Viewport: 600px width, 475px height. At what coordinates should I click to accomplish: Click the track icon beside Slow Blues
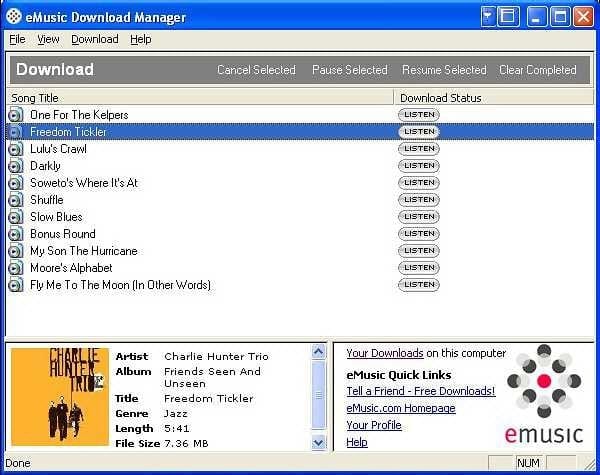(15, 217)
